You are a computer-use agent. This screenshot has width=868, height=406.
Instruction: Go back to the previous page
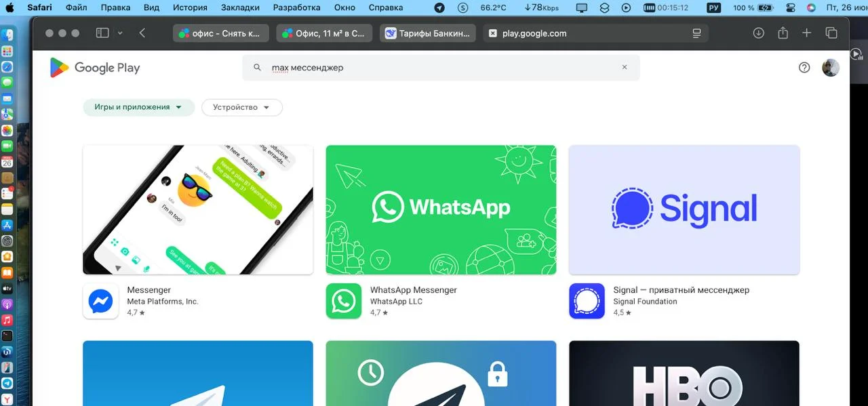pyautogui.click(x=142, y=33)
